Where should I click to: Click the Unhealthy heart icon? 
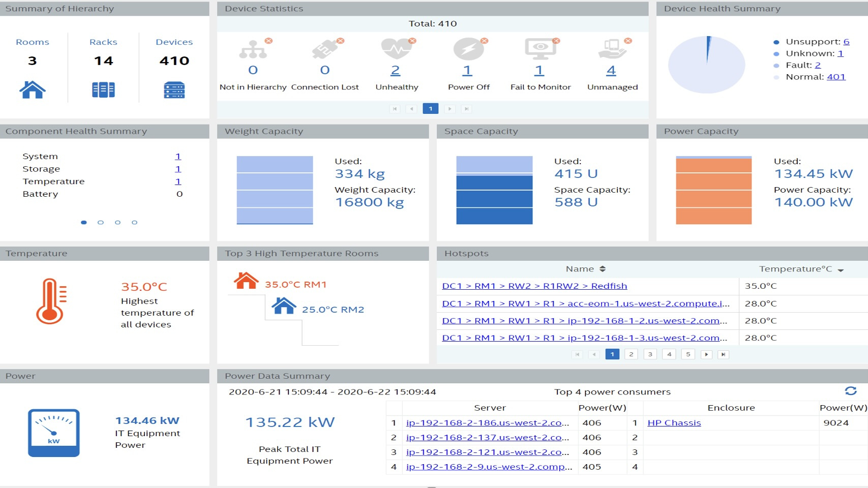coord(397,49)
